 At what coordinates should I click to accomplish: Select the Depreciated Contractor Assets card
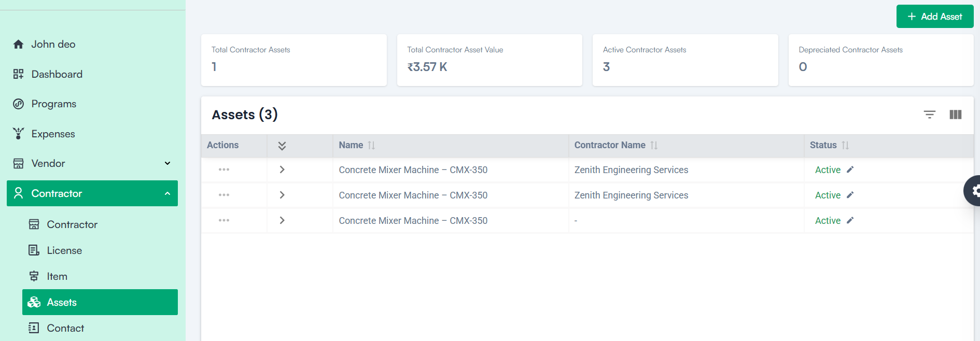881,60
